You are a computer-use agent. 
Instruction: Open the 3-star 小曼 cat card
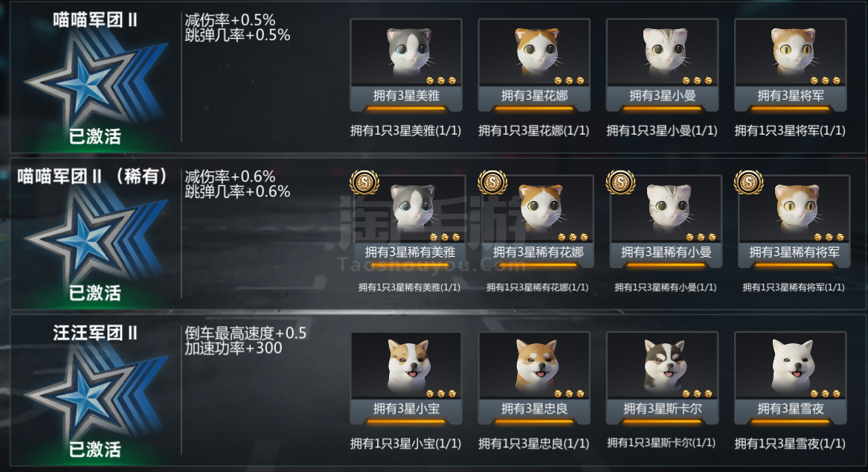click(662, 65)
